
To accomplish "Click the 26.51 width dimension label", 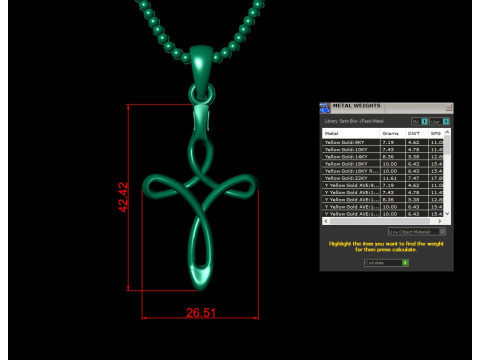I will [x=201, y=313].
